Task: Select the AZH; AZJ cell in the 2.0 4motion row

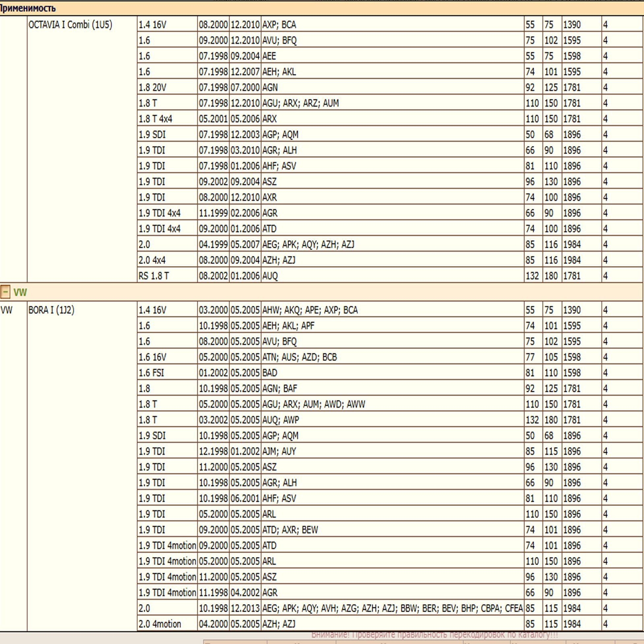Action: 392,624
